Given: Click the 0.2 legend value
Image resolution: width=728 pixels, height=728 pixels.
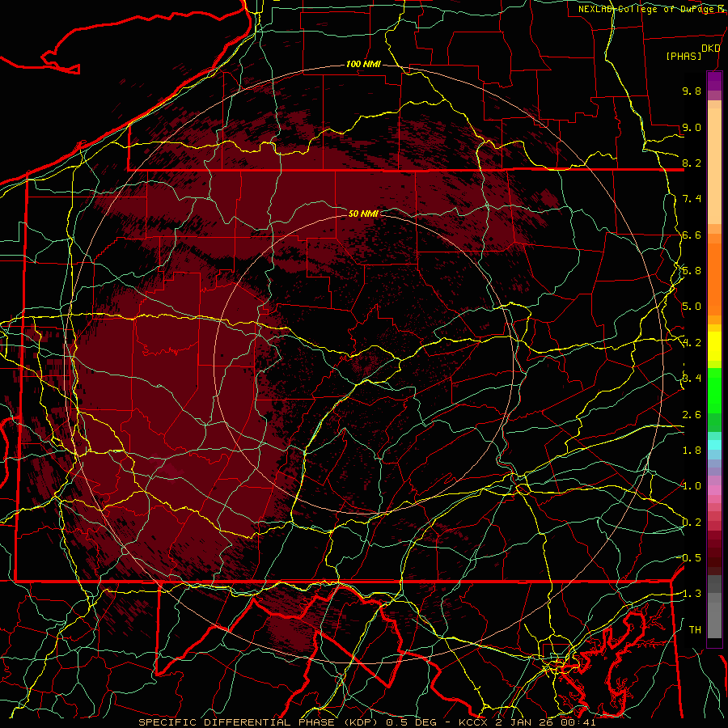Looking at the screenshot, I should pos(692,523).
